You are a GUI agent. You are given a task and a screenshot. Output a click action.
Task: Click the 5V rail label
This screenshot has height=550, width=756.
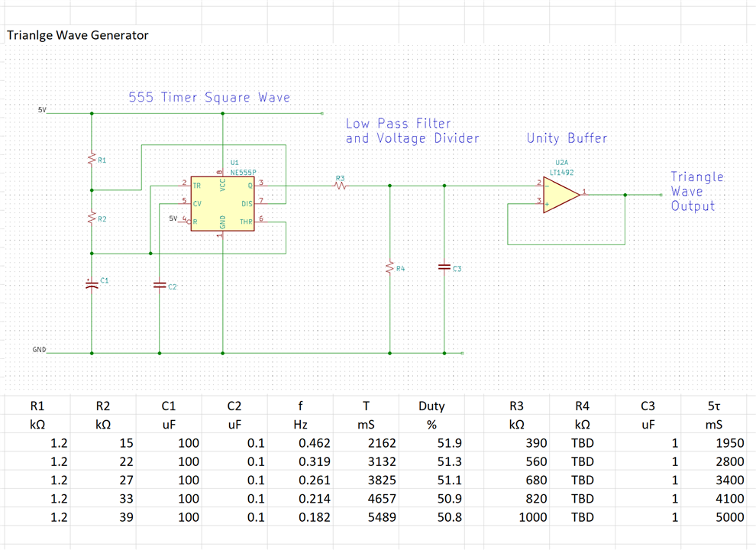pyautogui.click(x=42, y=110)
